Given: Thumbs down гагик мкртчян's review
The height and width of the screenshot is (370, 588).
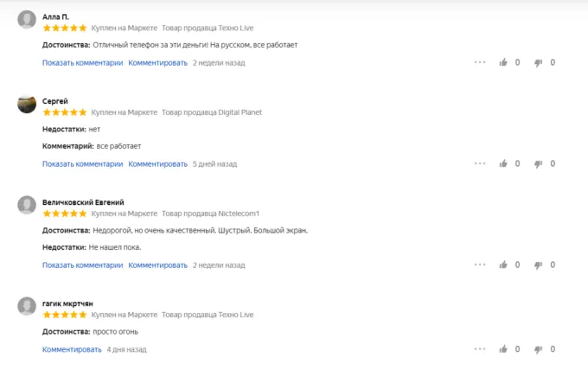Looking at the screenshot, I should pyautogui.click(x=538, y=349).
